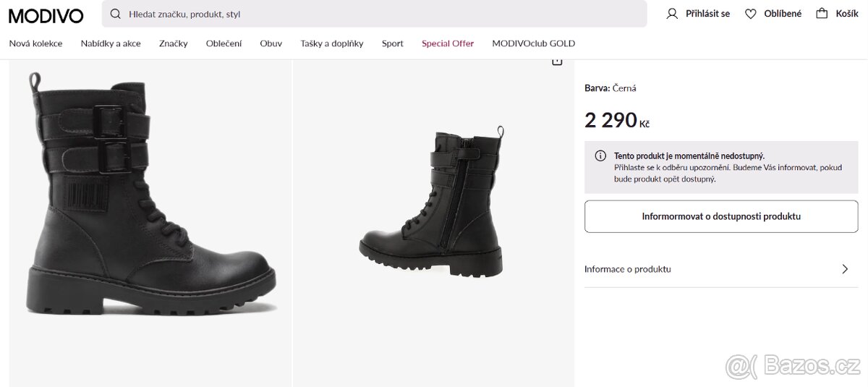Open the Tašky a doplňky menu

click(332, 43)
